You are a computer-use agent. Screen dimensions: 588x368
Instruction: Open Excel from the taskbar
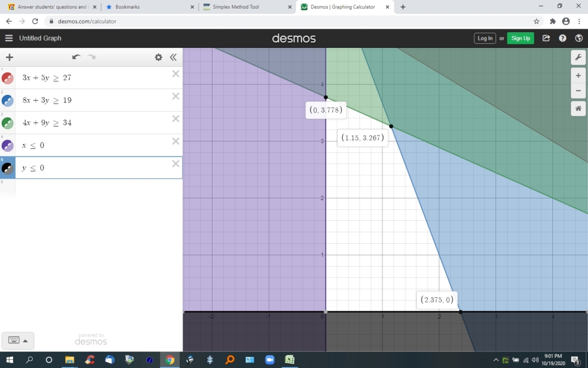[289, 360]
